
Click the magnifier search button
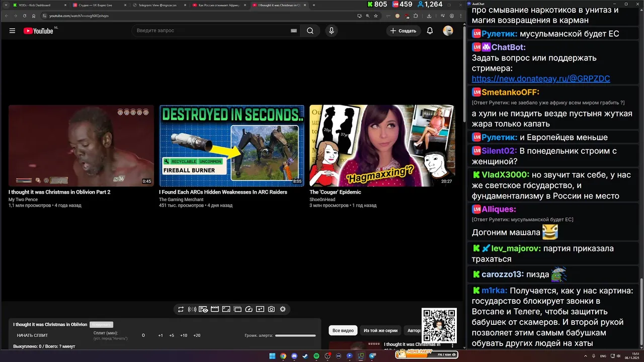(310, 31)
